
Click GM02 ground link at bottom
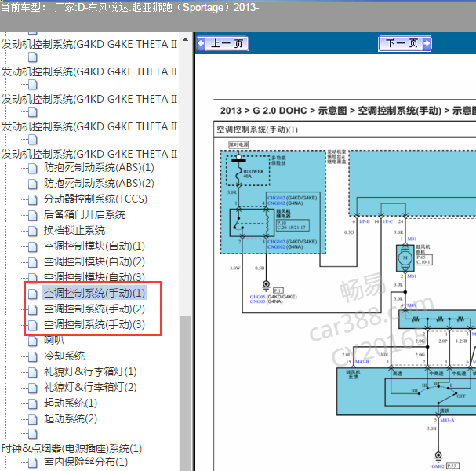(438, 466)
